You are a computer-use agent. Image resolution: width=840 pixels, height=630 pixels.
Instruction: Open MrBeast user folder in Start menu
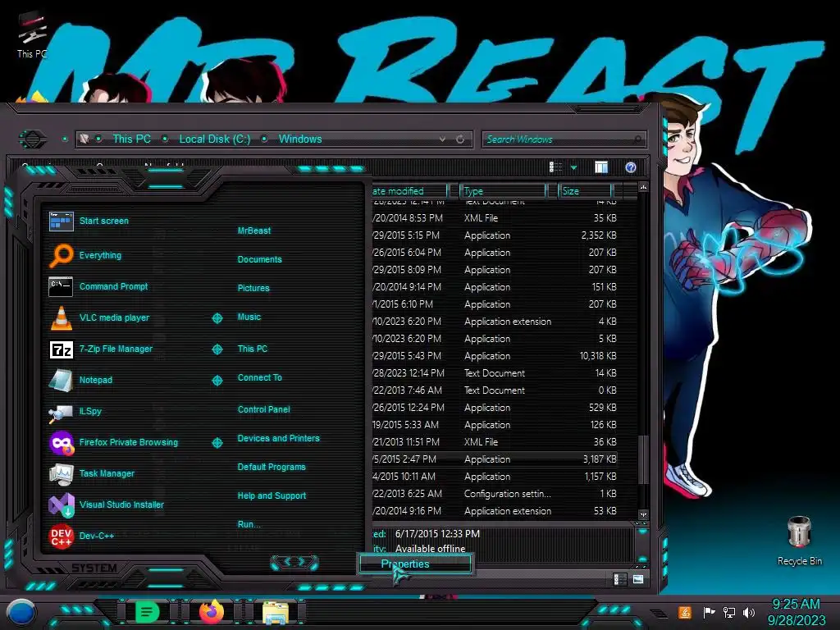(254, 231)
